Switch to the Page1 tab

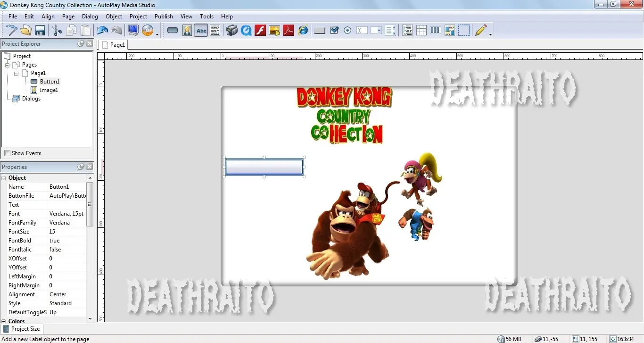113,44
